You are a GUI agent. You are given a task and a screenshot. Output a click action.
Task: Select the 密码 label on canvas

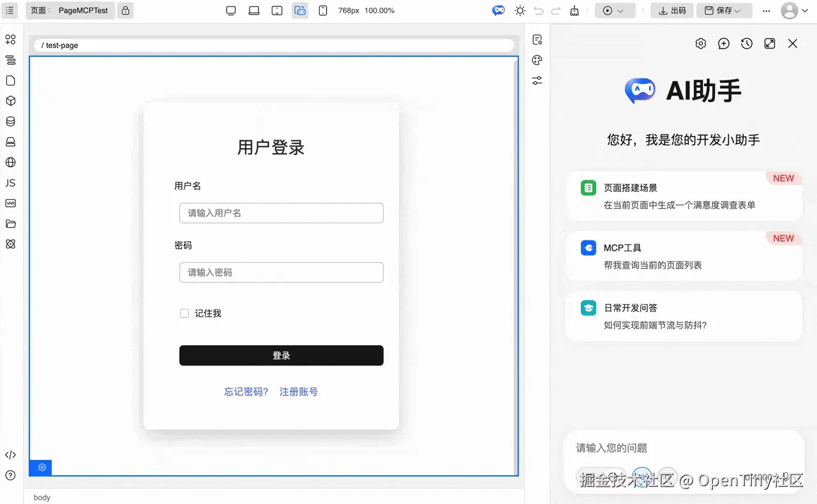183,245
